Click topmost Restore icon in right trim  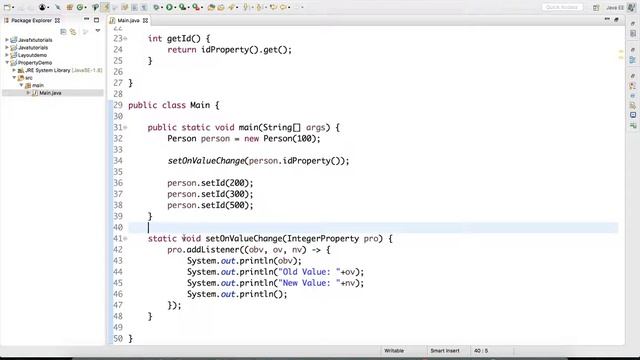(x=633, y=23)
